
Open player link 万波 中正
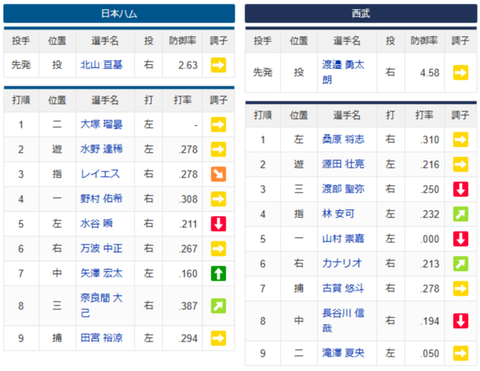tap(101, 248)
